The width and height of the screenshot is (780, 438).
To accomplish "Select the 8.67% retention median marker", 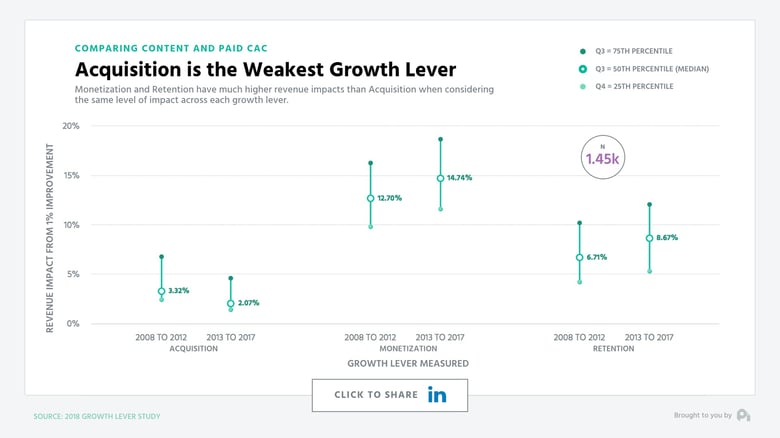I will [649, 238].
